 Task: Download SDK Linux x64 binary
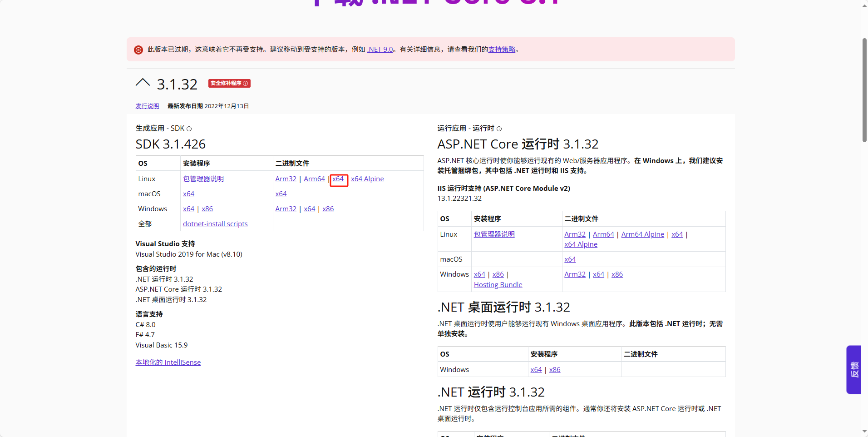point(338,179)
